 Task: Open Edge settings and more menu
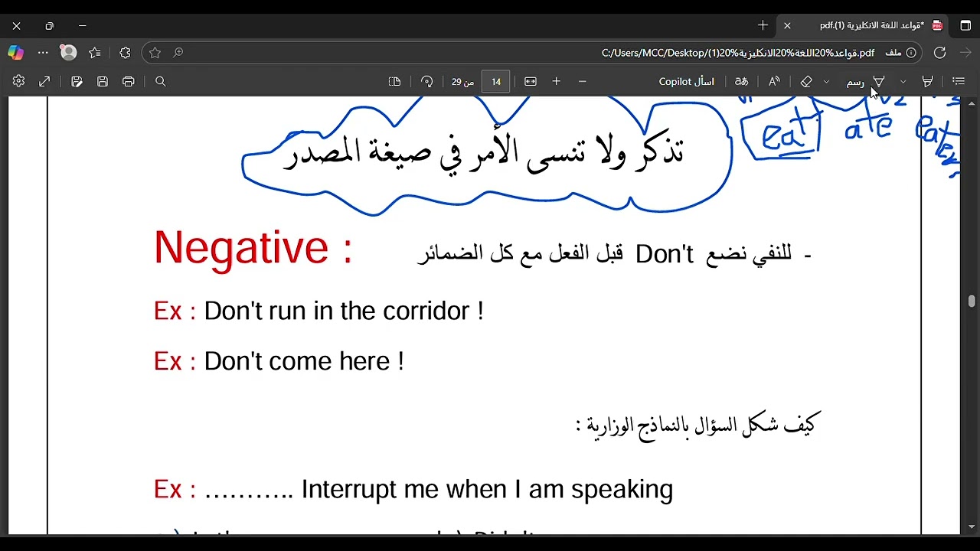(43, 53)
